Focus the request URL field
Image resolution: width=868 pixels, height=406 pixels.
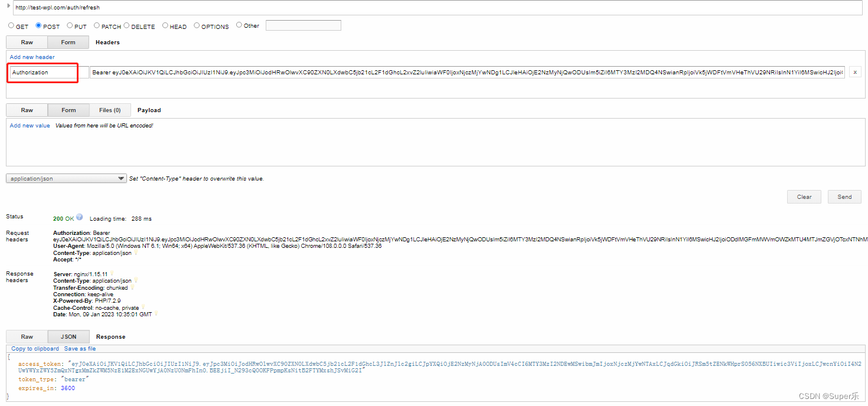[438, 8]
